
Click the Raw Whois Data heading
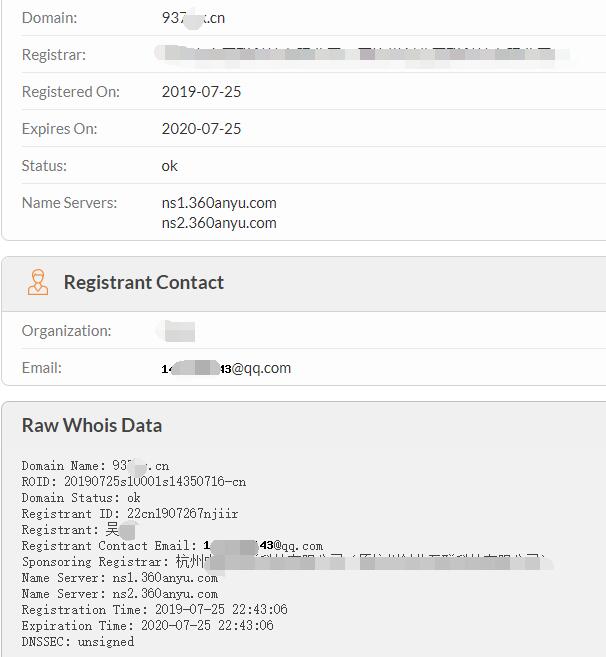(x=92, y=425)
